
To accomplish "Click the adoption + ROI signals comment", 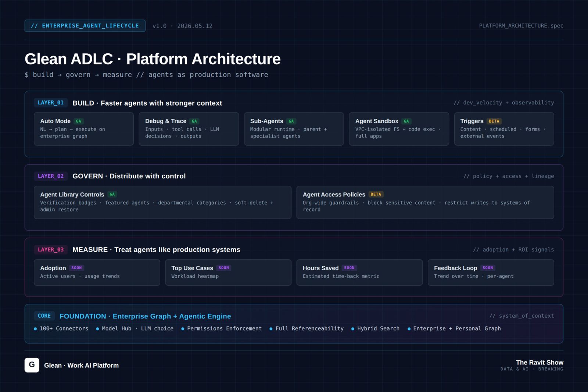I will pos(513,250).
